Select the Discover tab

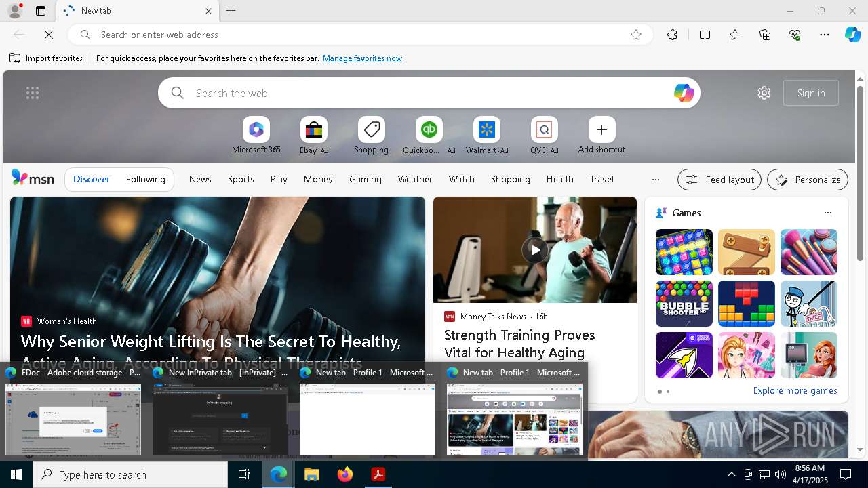pos(92,179)
